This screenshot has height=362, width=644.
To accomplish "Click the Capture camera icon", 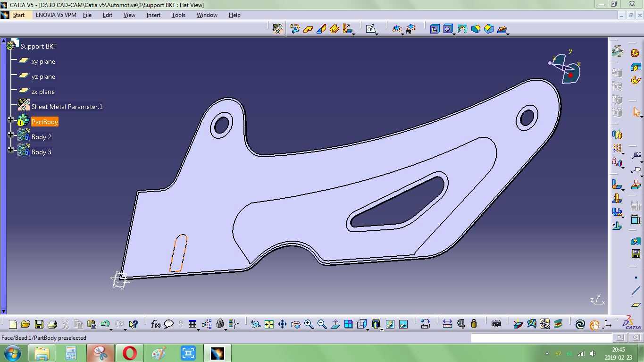I will click(496, 324).
